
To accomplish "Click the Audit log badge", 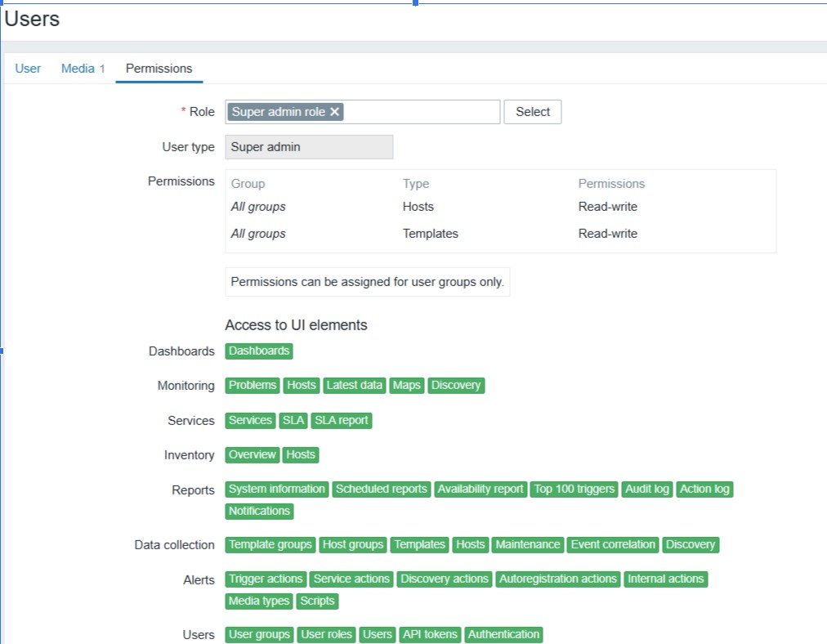I will click(647, 489).
